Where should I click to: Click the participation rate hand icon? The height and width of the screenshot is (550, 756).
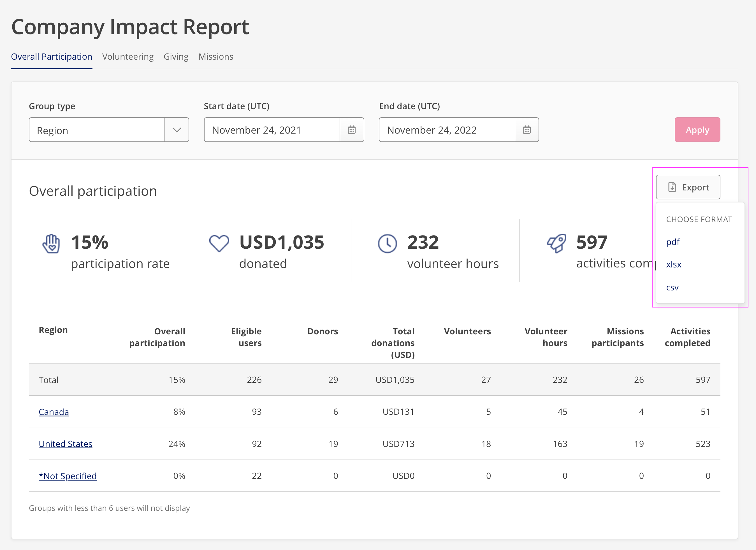pyautogui.click(x=51, y=244)
